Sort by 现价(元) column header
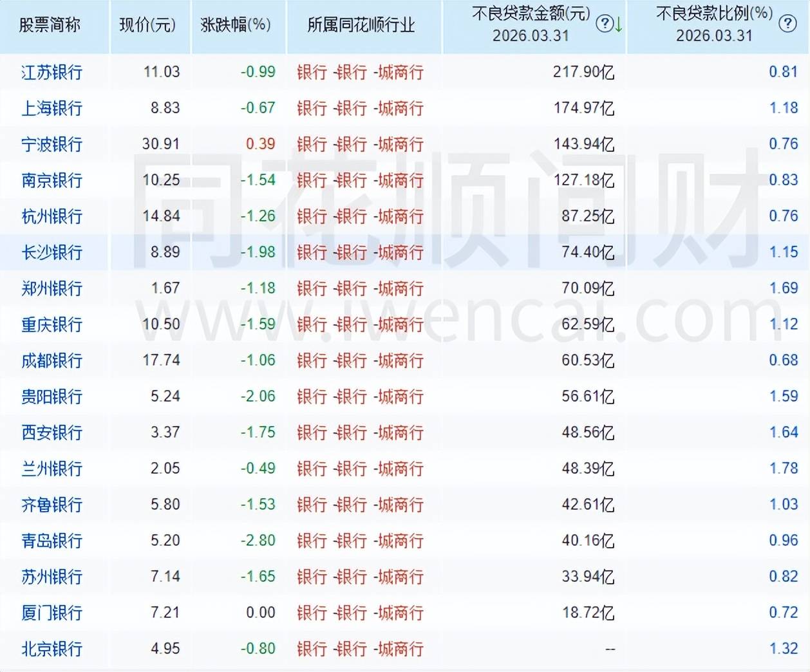 147,25
